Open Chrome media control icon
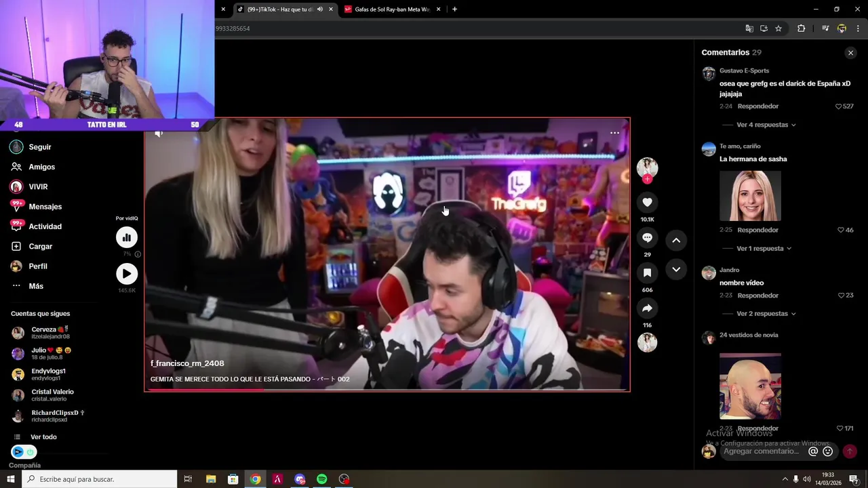 [825, 28]
